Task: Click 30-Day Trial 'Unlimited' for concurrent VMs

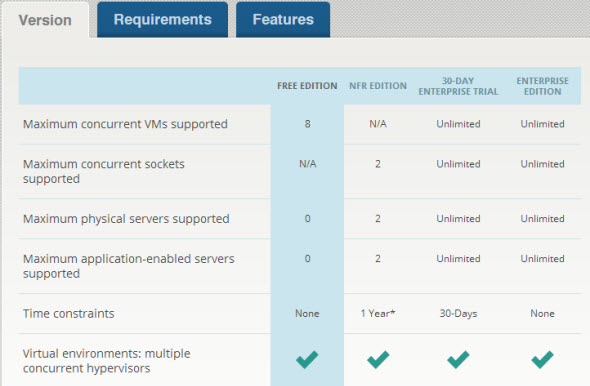Action: 458,124
